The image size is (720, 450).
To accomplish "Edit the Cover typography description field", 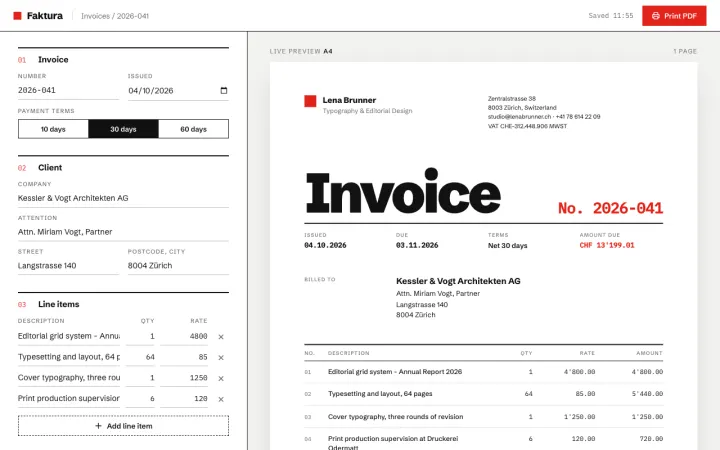I will click(x=69, y=378).
